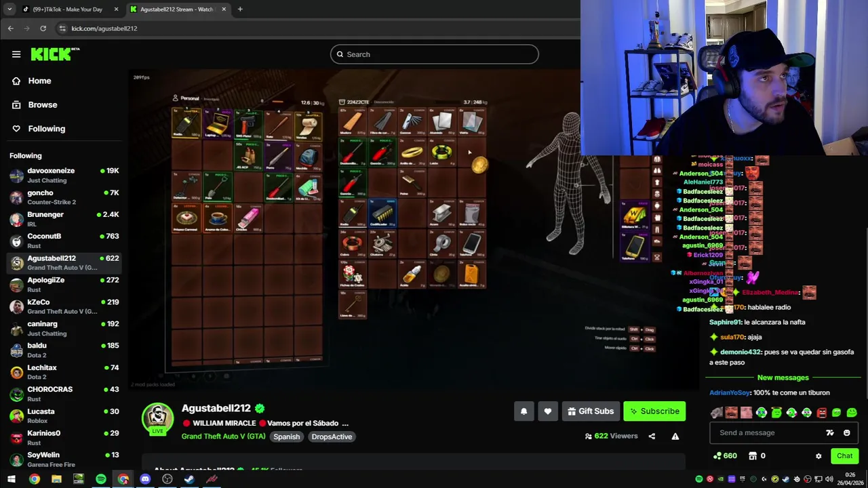Jump to New messages in chat
This screenshot has width=868, height=488.
783,378
